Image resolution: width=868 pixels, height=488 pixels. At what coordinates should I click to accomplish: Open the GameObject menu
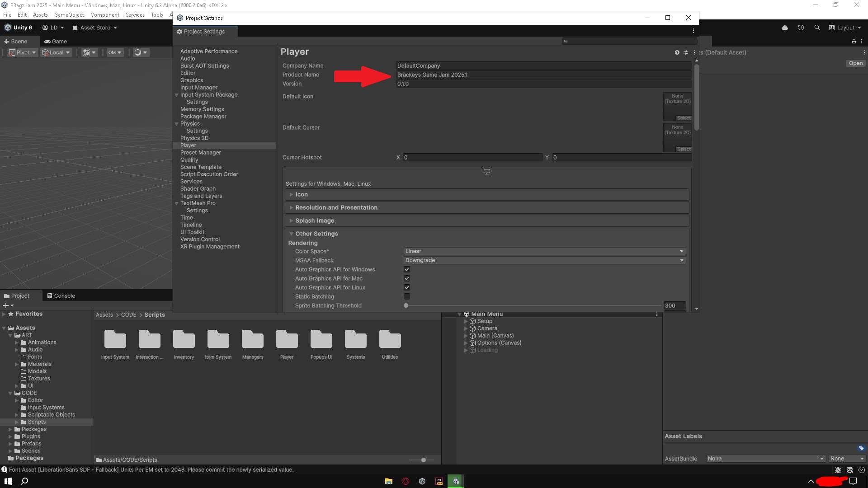tap(69, 15)
